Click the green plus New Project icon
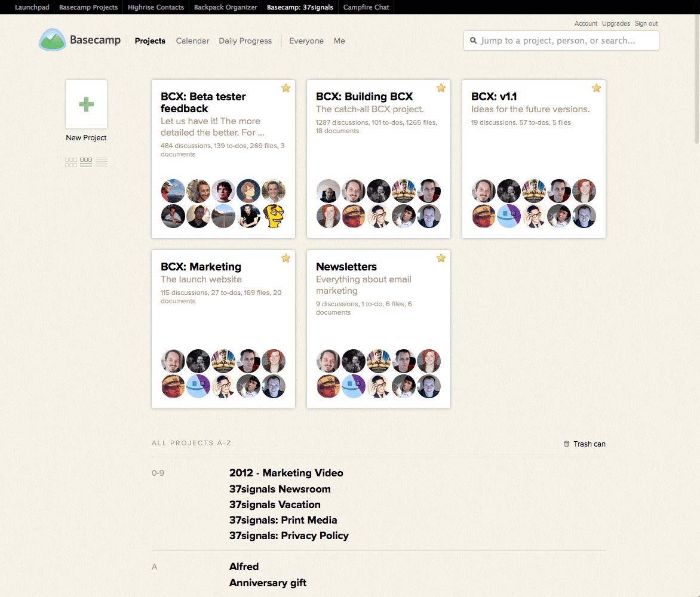 86,104
